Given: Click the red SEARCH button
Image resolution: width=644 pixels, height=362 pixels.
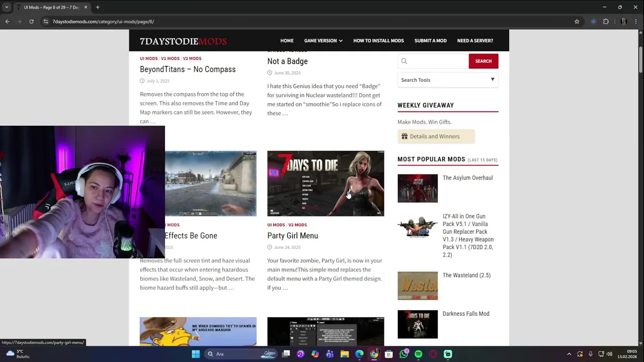Looking at the screenshot, I should 484,61.
